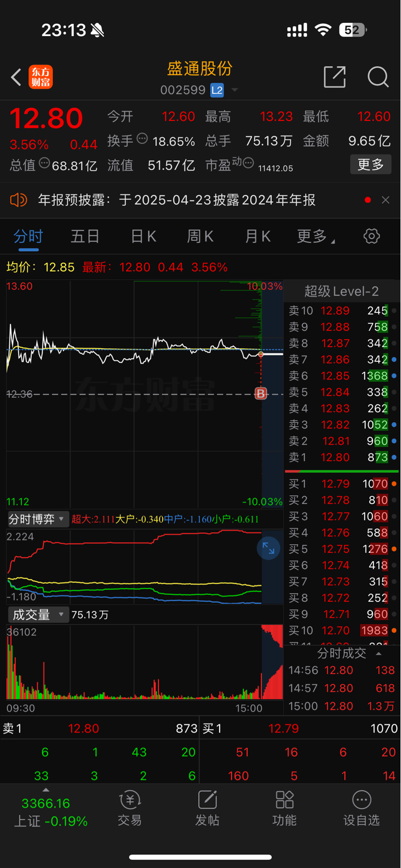This screenshot has height=868, width=401.
Task: Tap the B buy marker on chart
Action: [x=261, y=394]
